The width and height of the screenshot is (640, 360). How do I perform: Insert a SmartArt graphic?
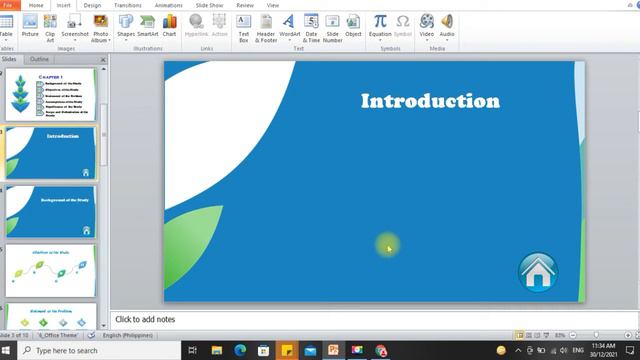pyautogui.click(x=147, y=26)
